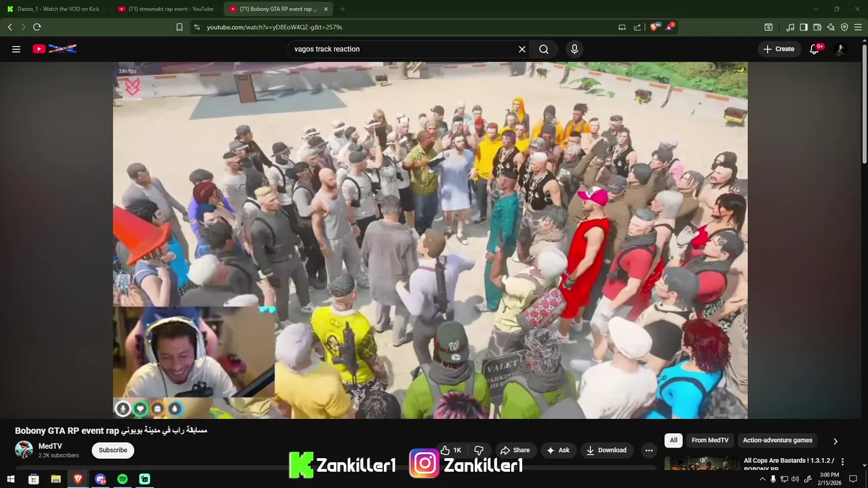Screen dimensions: 868x488
Task: Open Brave VPN shield icon
Action: pos(844,27)
